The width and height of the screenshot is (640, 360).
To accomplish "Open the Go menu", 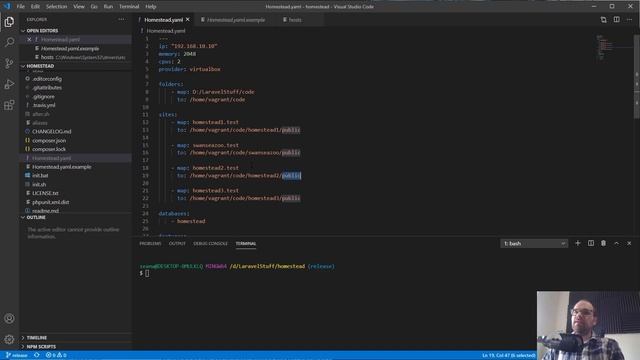I will pos(94,7).
